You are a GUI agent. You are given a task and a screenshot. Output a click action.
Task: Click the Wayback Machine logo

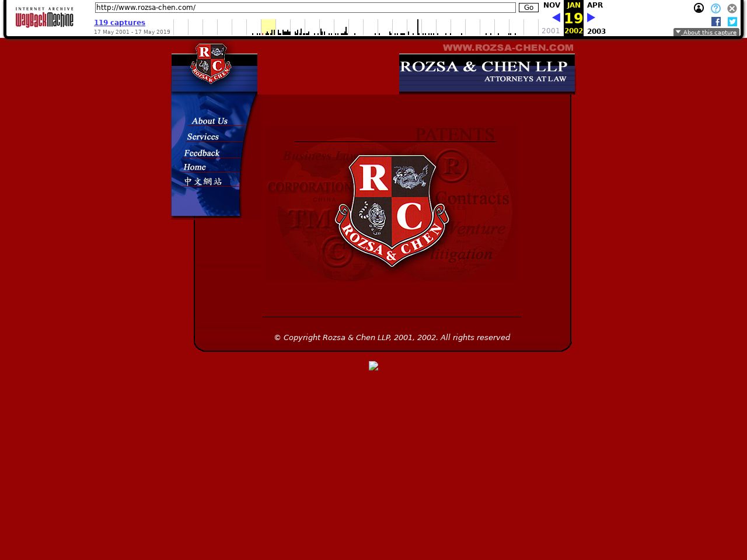click(x=44, y=17)
